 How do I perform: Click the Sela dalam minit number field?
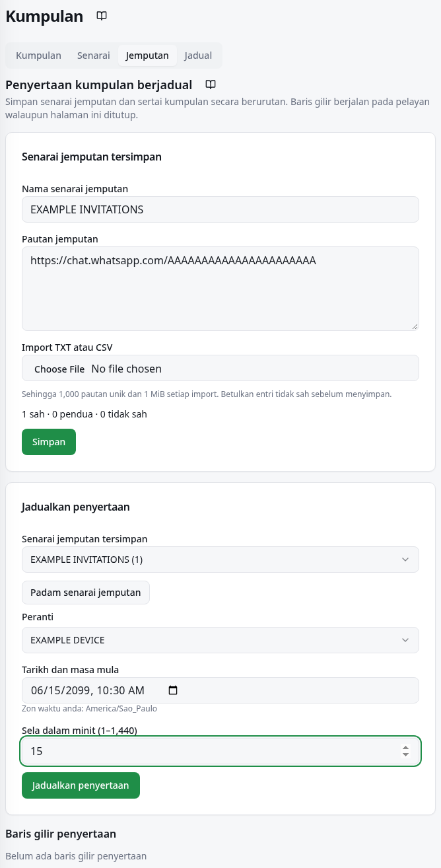point(220,751)
